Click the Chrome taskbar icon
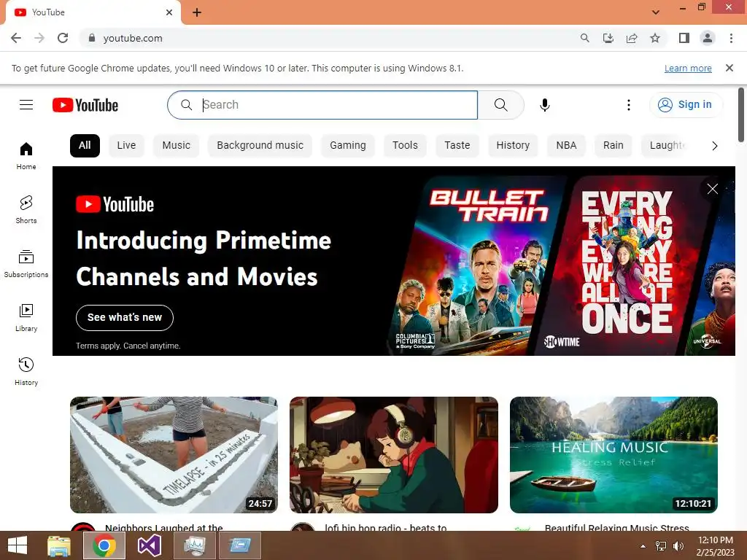The height and width of the screenshot is (560, 747). point(104,545)
